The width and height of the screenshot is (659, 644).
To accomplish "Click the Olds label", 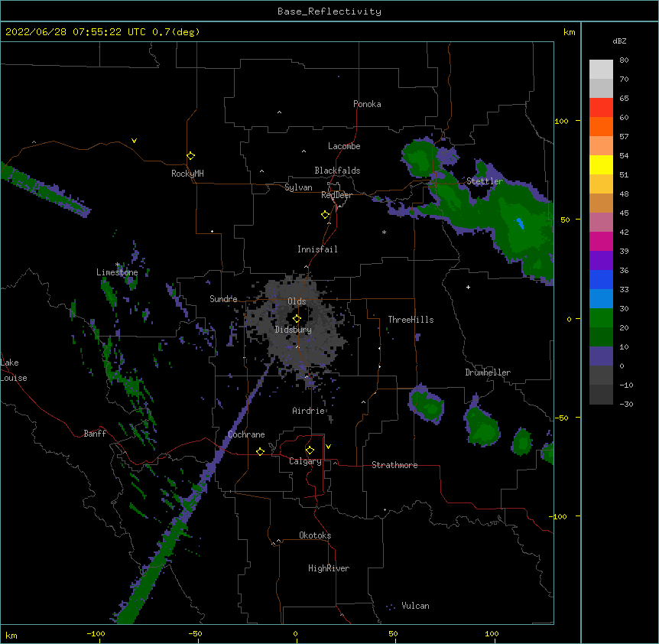I will coord(297,301).
